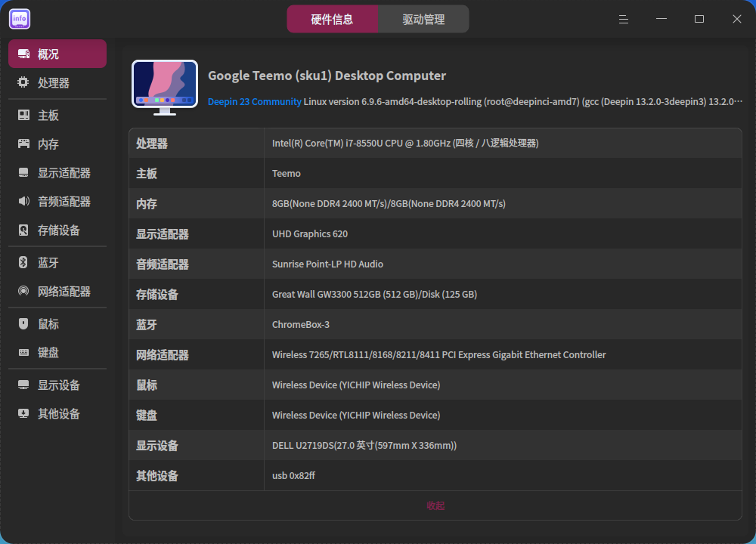Click the DELL U2719DS display value

click(364, 446)
